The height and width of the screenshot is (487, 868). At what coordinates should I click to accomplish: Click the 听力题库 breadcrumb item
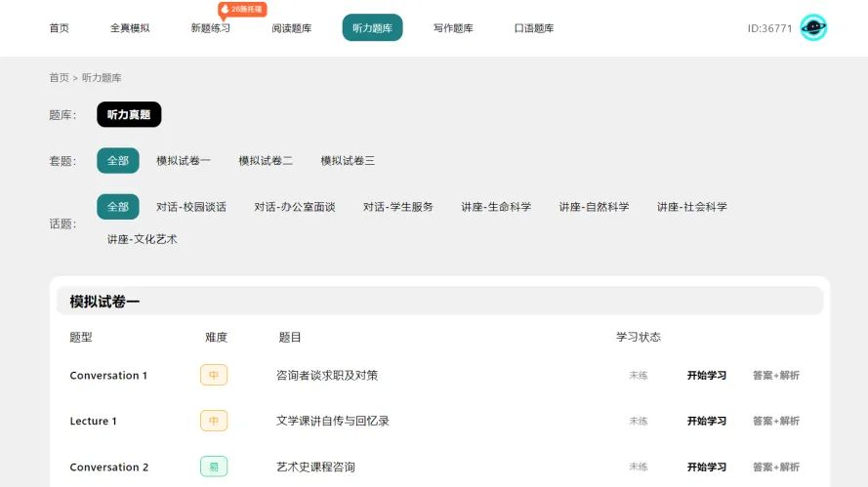[x=102, y=78]
